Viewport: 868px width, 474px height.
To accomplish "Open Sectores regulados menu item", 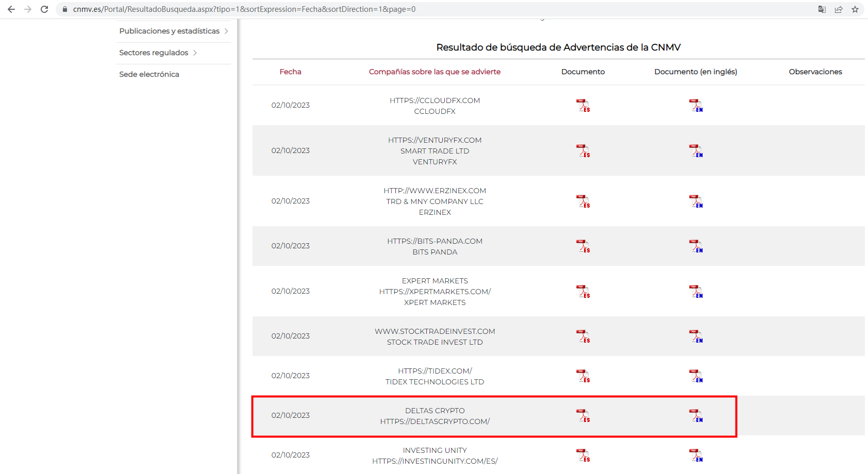I will 154,53.
